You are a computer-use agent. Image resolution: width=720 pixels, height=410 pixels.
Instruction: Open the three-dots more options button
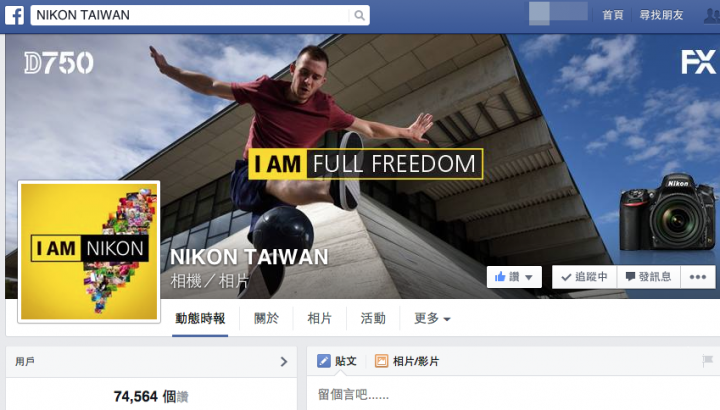point(698,276)
